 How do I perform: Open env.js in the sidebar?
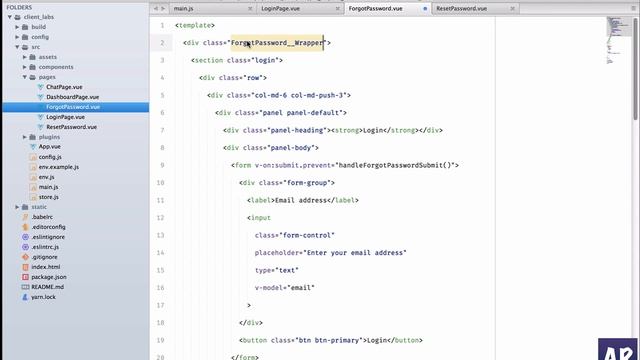[47, 177]
